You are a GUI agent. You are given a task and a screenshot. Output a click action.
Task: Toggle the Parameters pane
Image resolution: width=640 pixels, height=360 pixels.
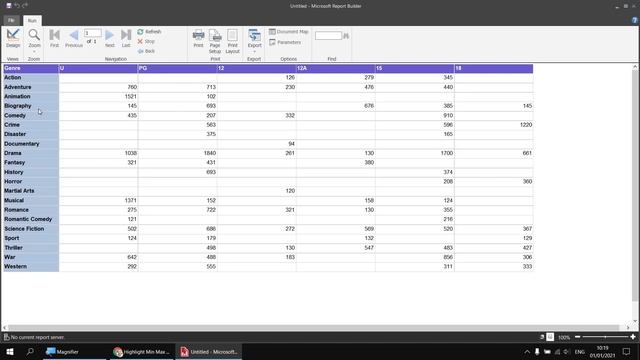[x=285, y=42]
